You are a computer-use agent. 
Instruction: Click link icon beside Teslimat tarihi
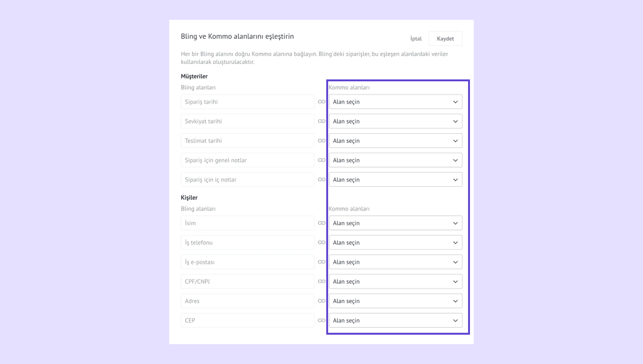[321, 141]
